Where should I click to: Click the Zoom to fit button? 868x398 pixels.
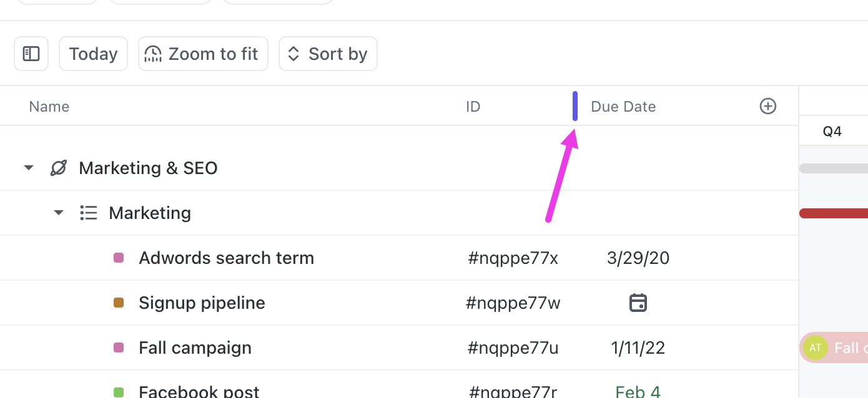click(203, 54)
